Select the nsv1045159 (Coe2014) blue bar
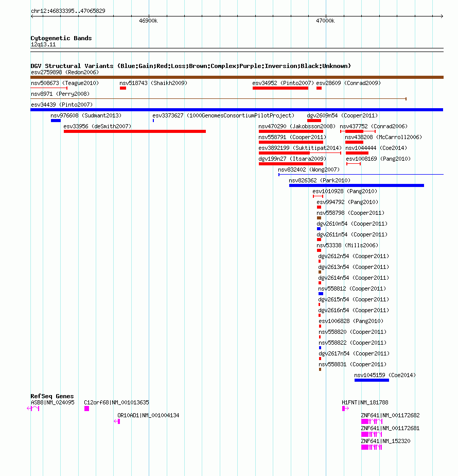 click(372, 380)
